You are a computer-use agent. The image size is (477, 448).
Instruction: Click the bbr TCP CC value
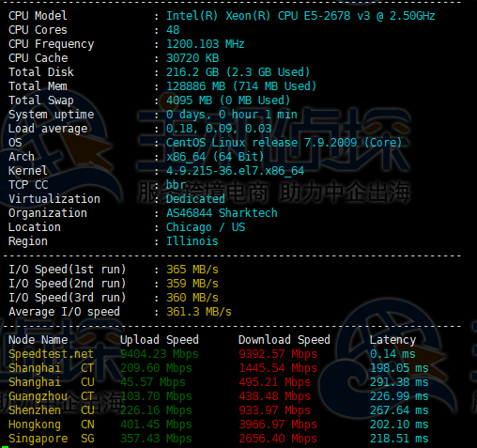(x=177, y=185)
